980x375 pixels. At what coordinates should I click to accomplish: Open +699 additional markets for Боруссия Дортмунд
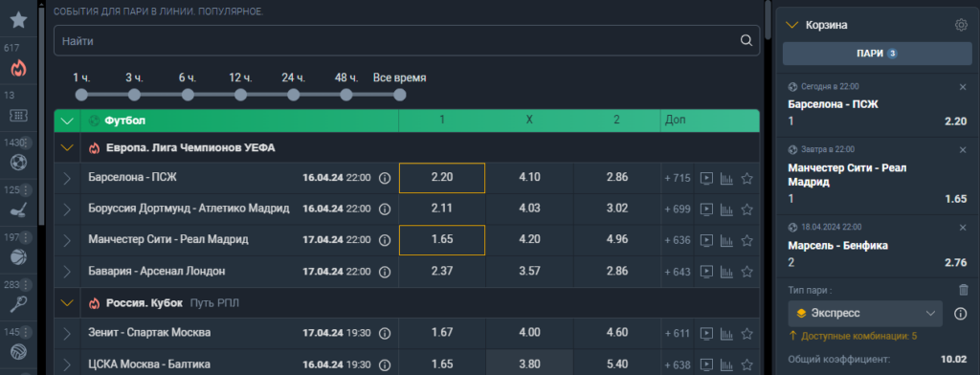(678, 209)
